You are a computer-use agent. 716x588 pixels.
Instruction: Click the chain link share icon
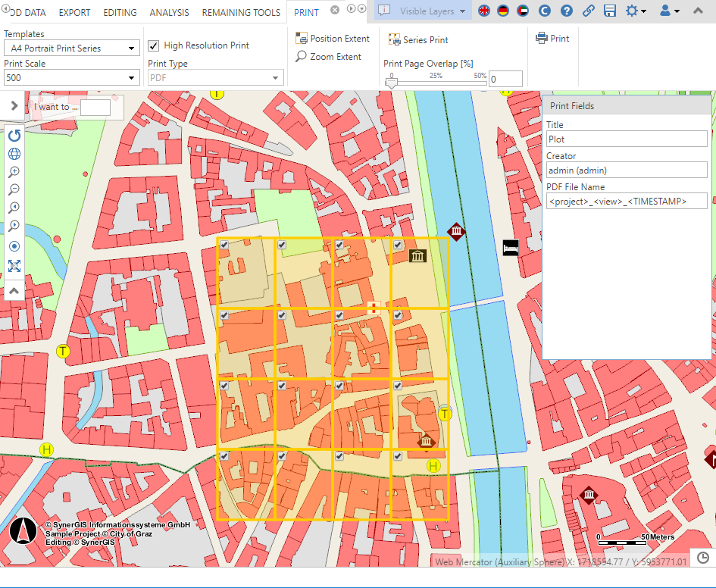click(x=589, y=11)
